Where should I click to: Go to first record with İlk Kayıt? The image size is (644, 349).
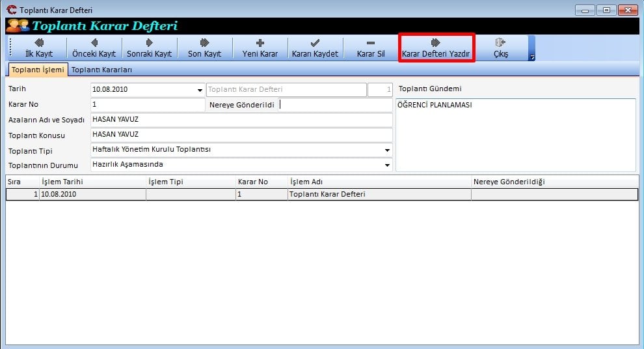point(38,48)
